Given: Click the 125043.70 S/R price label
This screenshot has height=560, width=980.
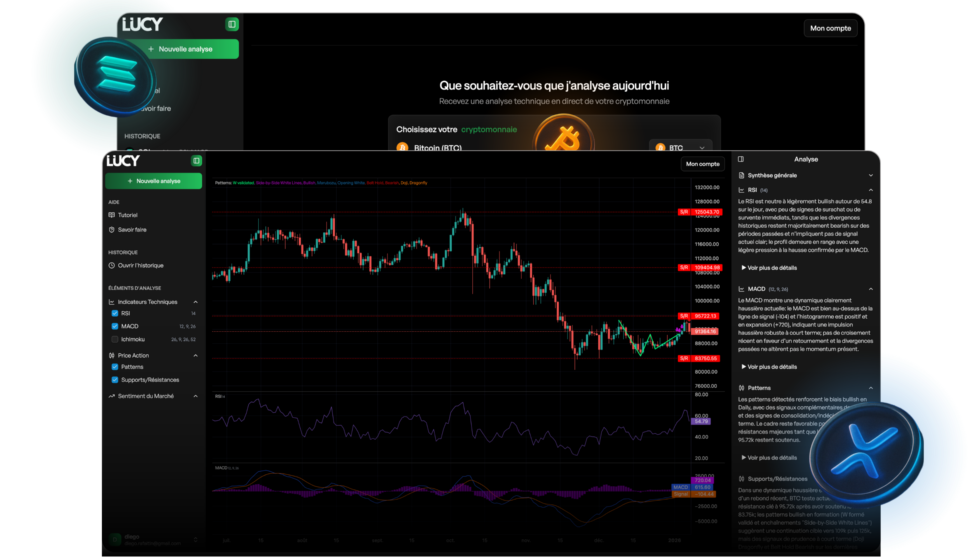Looking at the screenshot, I should [x=706, y=212].
